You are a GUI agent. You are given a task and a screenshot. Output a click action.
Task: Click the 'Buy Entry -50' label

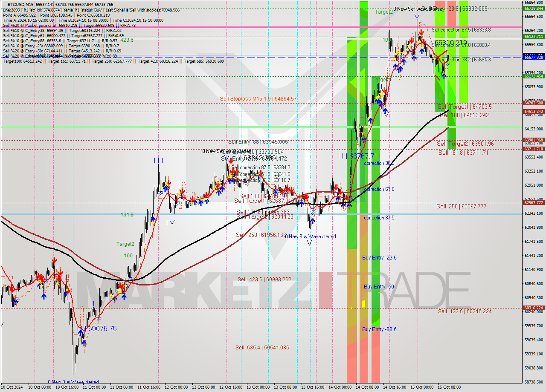click(x=379, y=287)
